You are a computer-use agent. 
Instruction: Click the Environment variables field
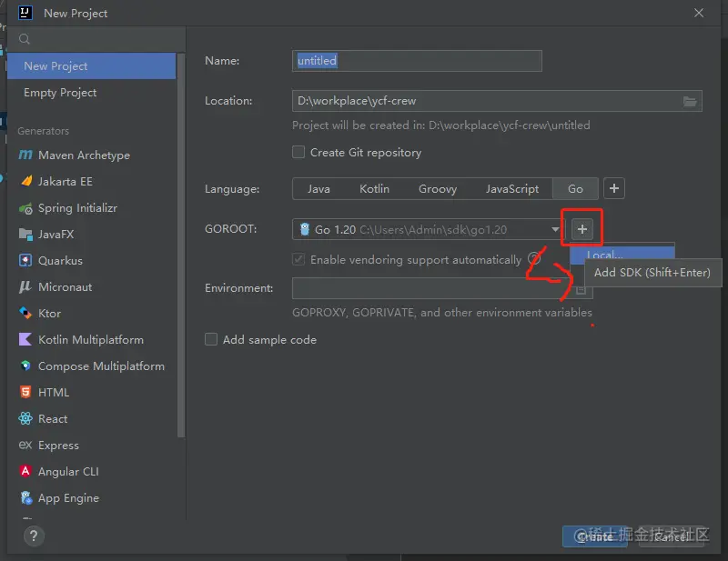442,288
